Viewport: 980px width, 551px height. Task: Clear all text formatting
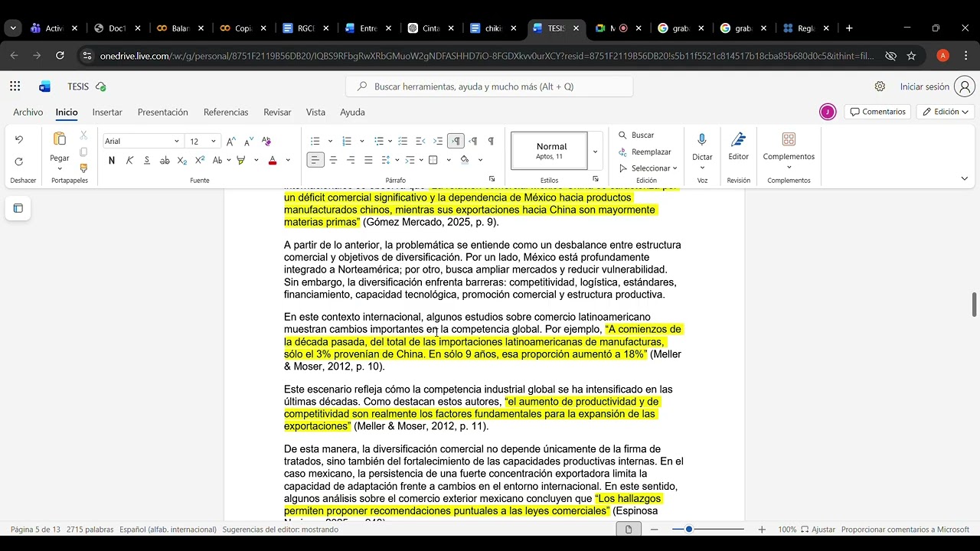266,141
